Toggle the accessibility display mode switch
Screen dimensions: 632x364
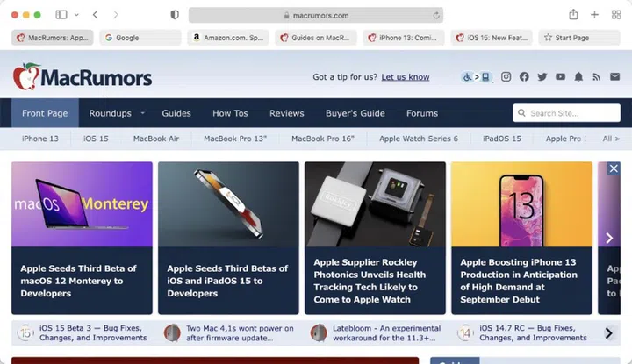(477, 77)
